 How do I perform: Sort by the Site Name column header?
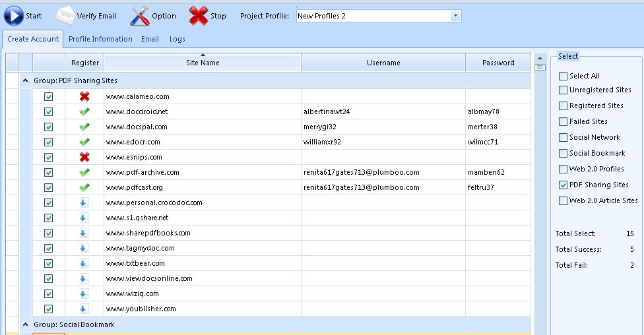coord(203,63)
